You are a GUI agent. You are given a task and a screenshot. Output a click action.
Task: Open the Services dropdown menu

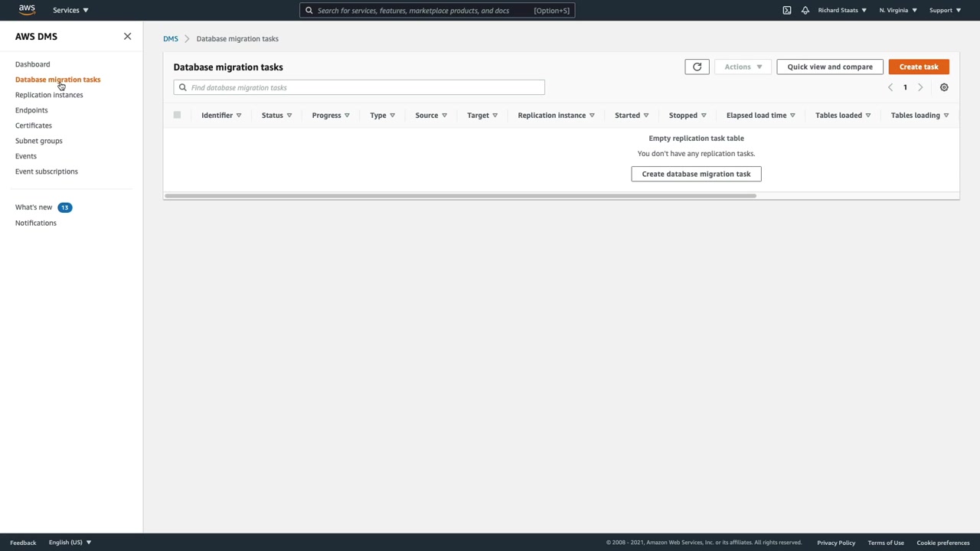pos(70,10)
